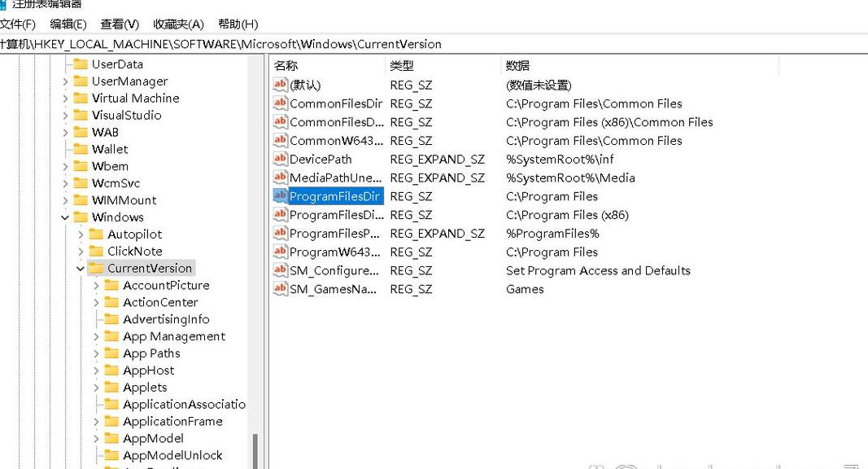Select the CommonFilesD... value name

click(x=337, y=122)
